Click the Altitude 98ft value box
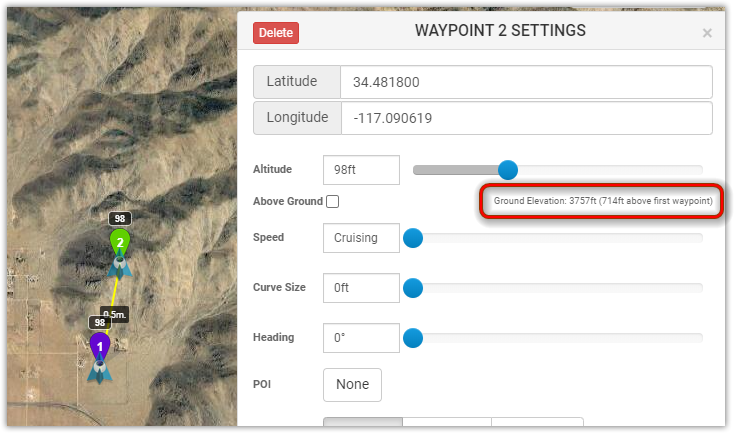Viewport: 734px width, 433px height. click(x=361, y=170)
